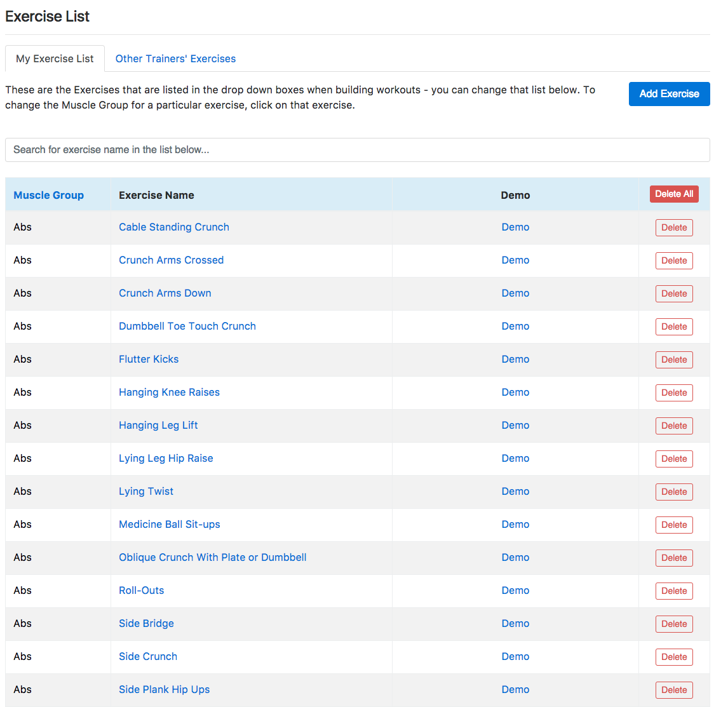
Task: Delete the Side Plank Hip Ups row
Action: 673,690
